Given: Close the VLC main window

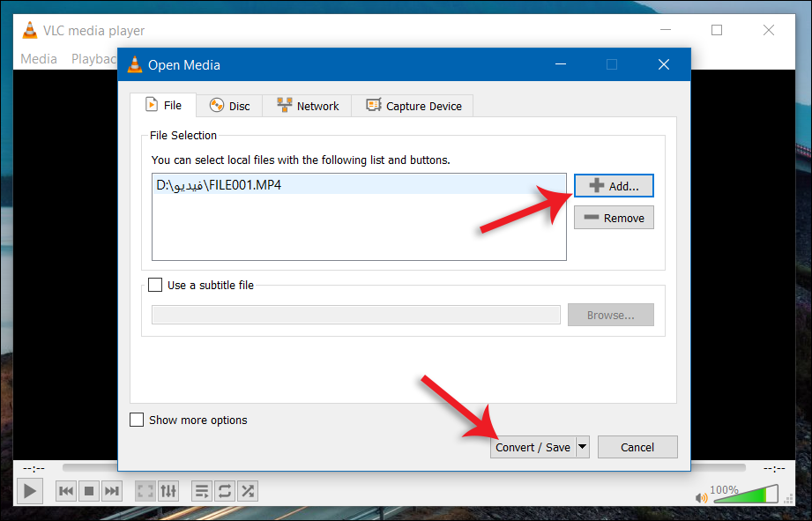Looking at the screenshot, I should [769, 30].
